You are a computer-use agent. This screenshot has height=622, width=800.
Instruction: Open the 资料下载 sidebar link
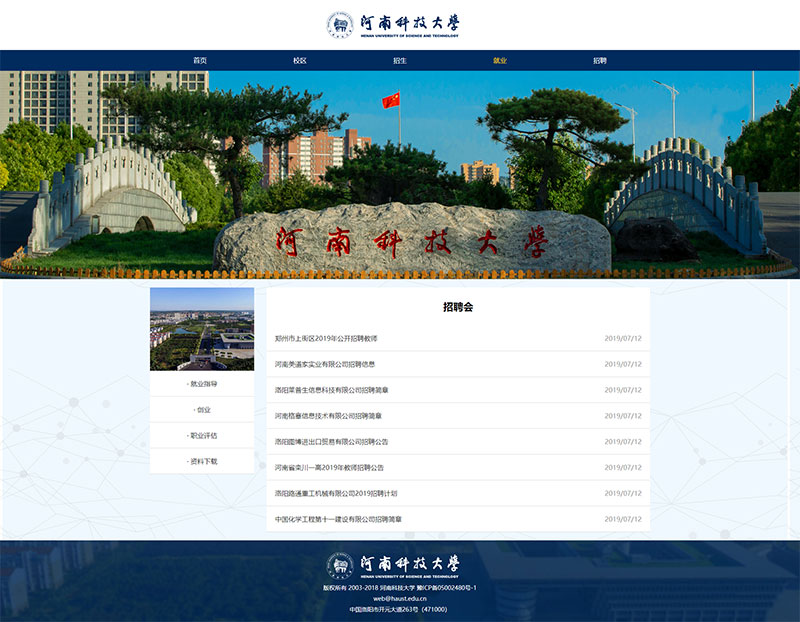coord(202,461)
